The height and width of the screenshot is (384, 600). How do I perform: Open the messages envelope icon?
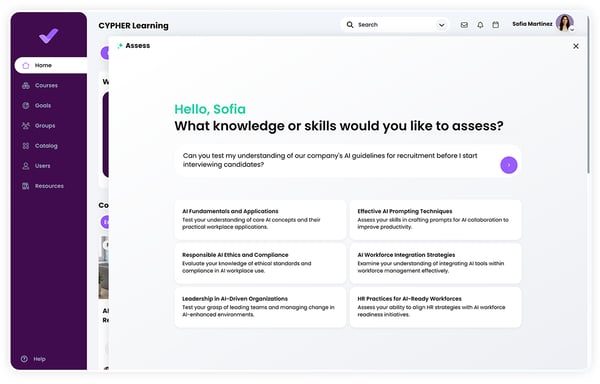(464, 25)
